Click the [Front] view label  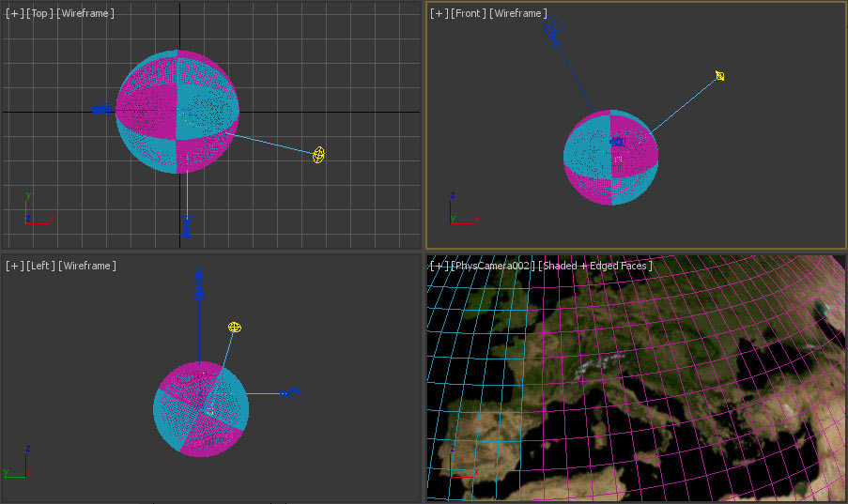click(469, 13)
